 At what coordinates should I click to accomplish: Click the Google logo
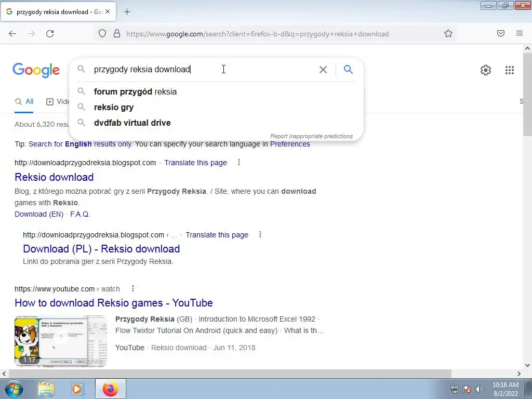(x=36, y=70)
